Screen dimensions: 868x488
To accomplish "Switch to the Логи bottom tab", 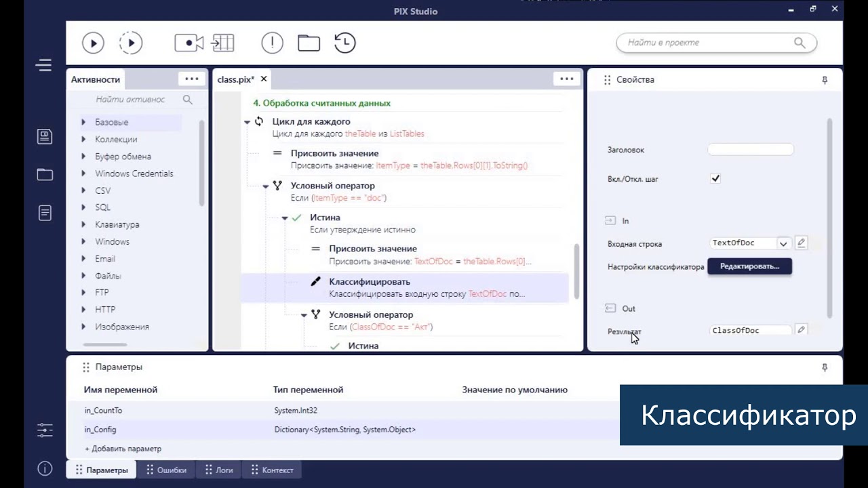I will 220,470.
